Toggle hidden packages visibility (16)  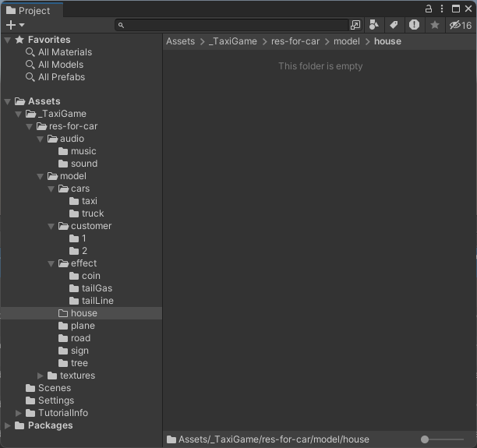click(461, 25)
